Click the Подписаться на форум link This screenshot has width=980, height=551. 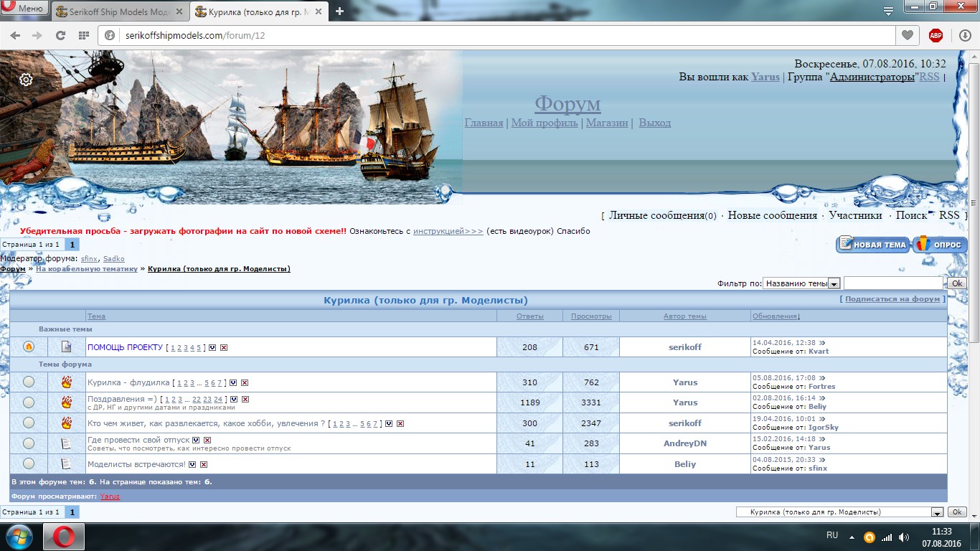pyautogui.click(x=892, y=299)
